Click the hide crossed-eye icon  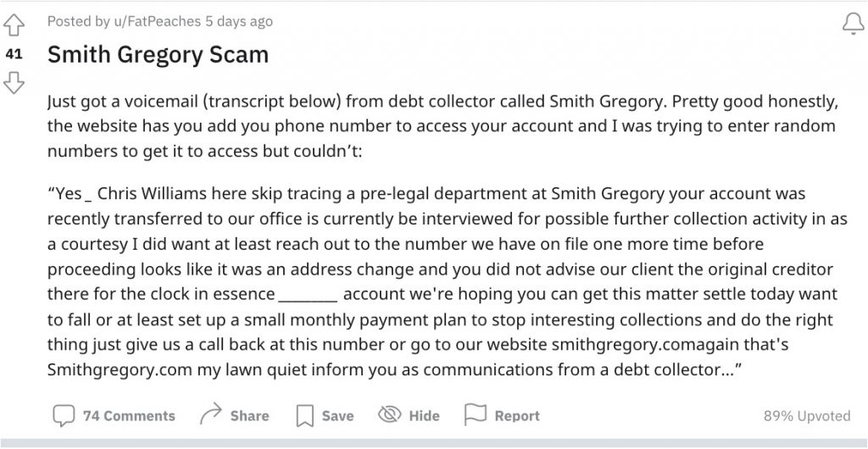coord(389,415)
